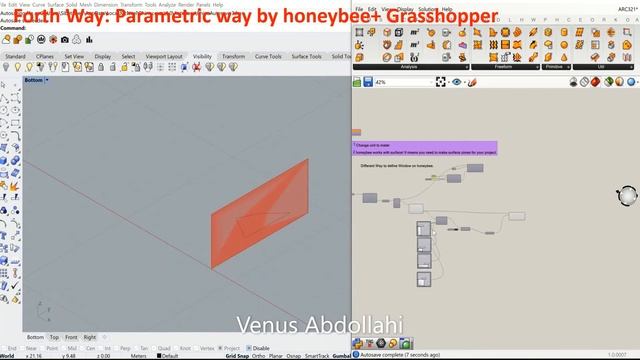Viewport: 640px width, 360px height.
Task: Click the orange cone icon in Primitive panel
Action: [564, 57]
